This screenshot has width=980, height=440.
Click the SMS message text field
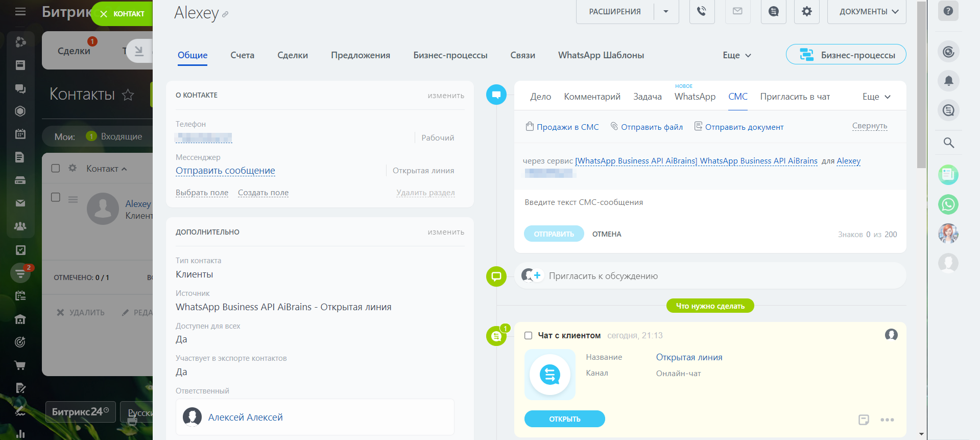click(x=710, y=202)
